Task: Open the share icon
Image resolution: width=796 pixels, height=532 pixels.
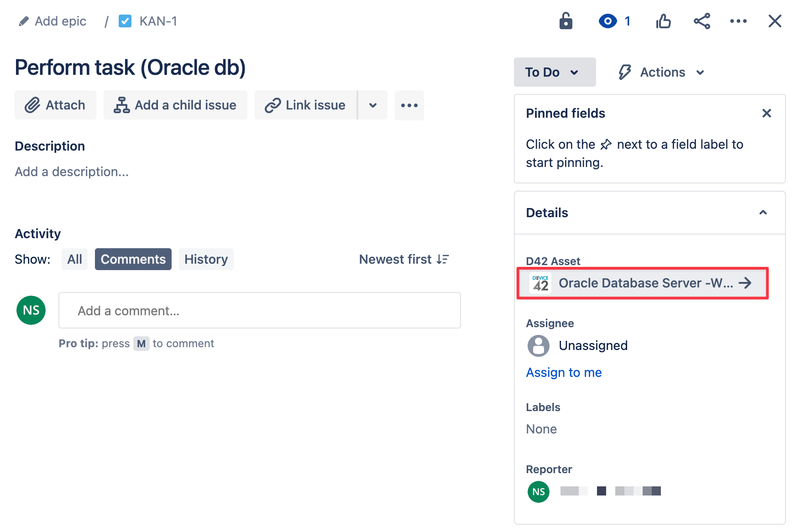Action: coord(702,21)
